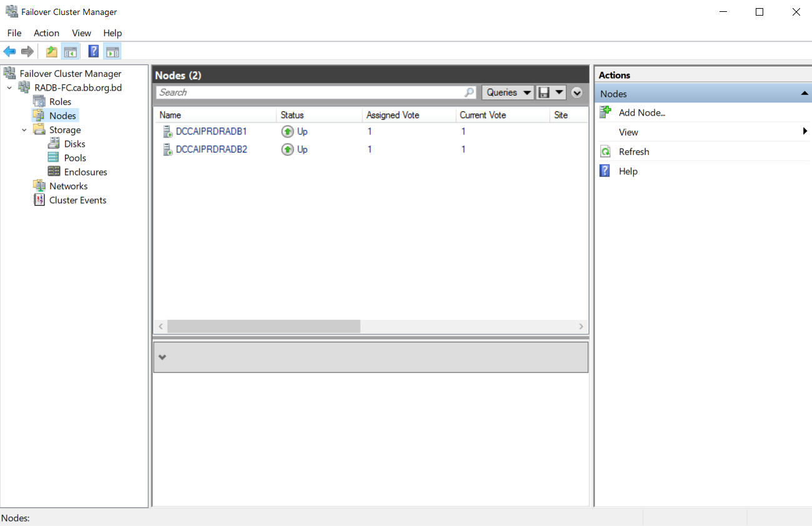Screen dimensions: 812x526
Task: Collapse the Storage tree node
Action: (x=24, y=130)
